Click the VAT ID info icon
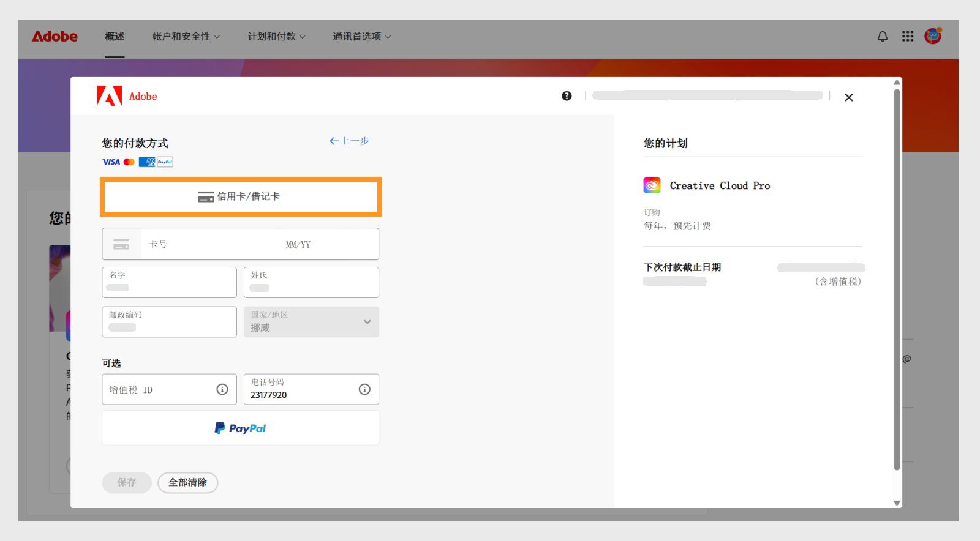Screen dimensions: 980x541 coord(222,389)
